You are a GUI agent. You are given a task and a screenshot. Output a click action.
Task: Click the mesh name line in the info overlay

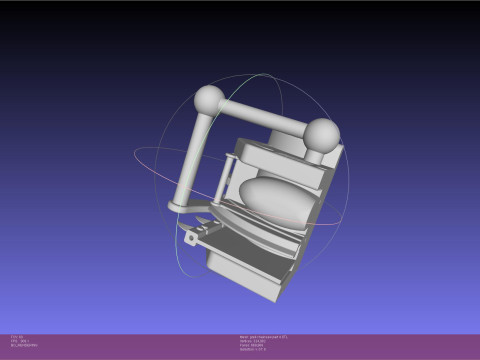tap(263, 337)
